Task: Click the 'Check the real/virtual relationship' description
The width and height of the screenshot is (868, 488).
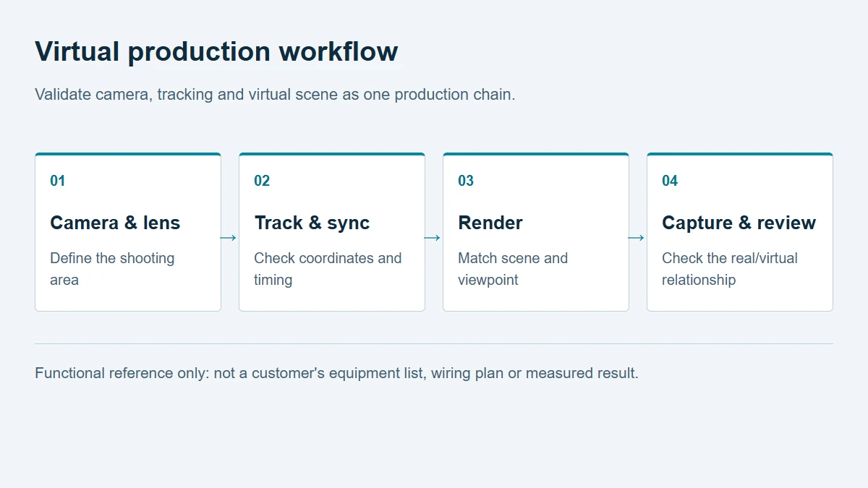Action: pyautogui.click(x=730, y=269)
